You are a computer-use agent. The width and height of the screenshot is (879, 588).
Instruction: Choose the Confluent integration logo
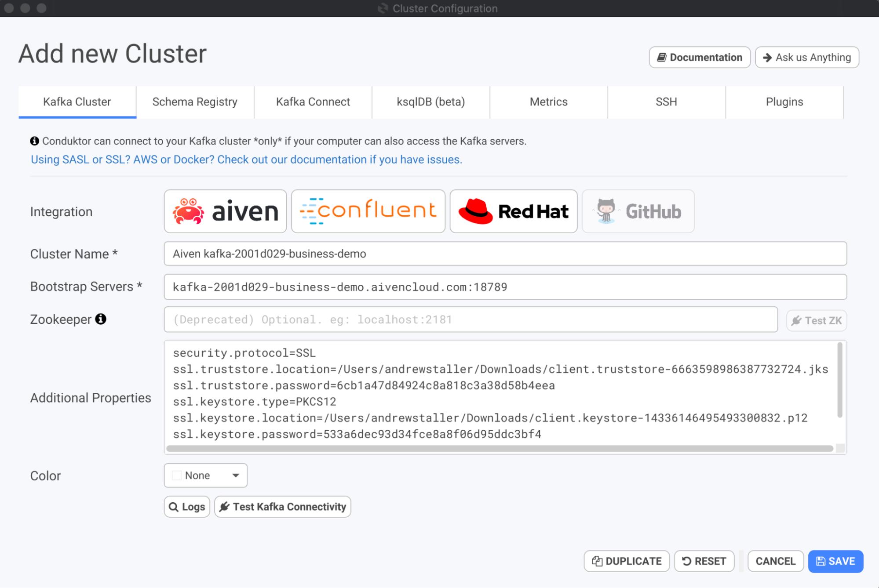pos(368,211)
